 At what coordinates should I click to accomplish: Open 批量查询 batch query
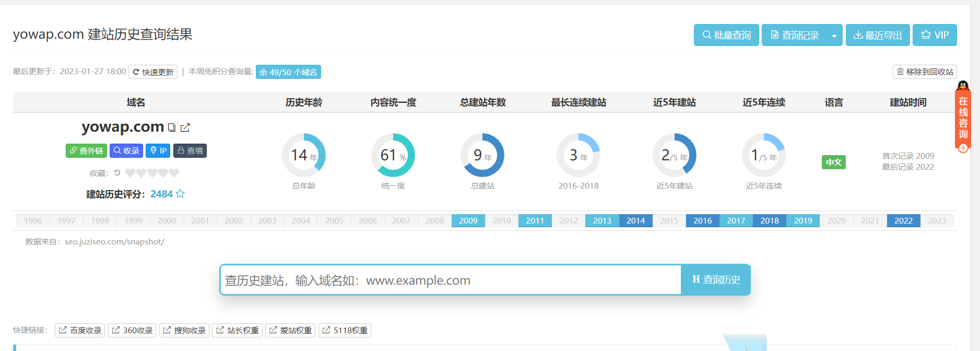(726, 35)
